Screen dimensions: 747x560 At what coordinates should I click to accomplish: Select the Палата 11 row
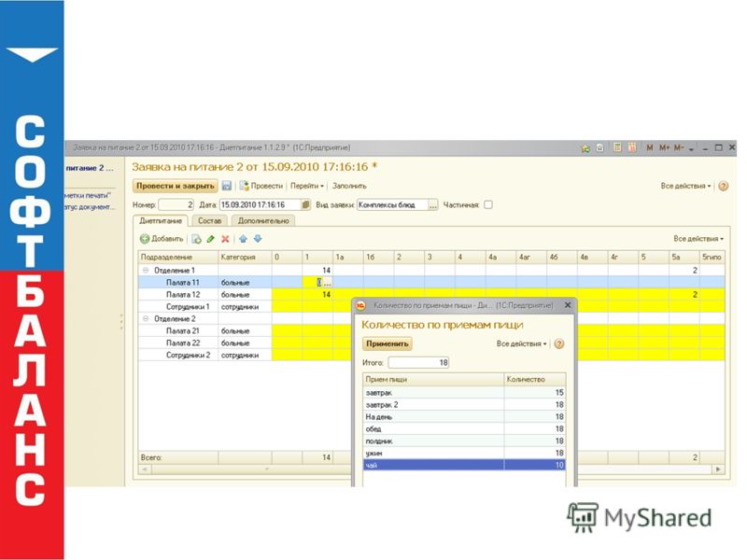pyautogui.click(x=431, y=283)
